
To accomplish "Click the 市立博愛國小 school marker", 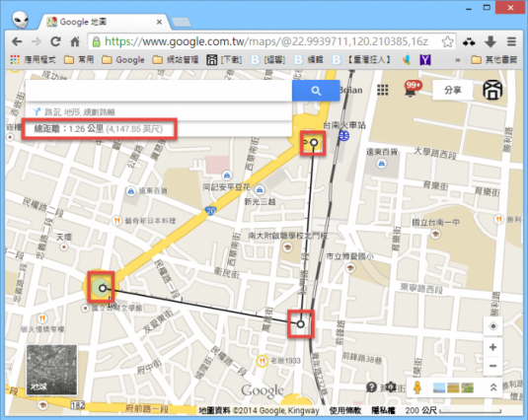I will (350, 267).
